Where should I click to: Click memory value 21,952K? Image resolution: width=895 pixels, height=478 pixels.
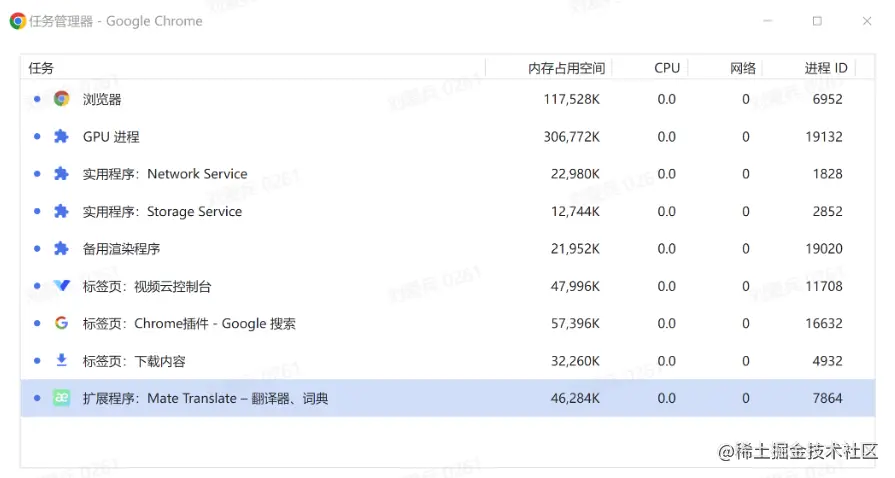click(575, 249)
